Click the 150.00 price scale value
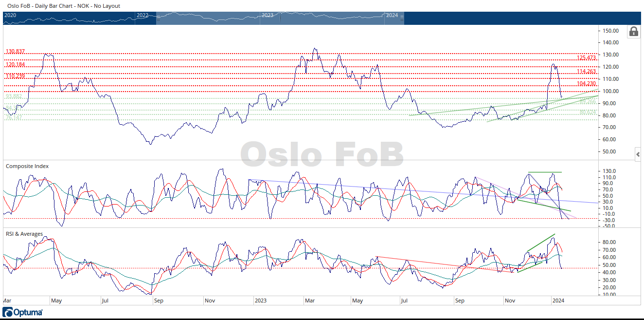Image resolution: width=644 pixels, height=320 pixels. (x=610, y=31)
